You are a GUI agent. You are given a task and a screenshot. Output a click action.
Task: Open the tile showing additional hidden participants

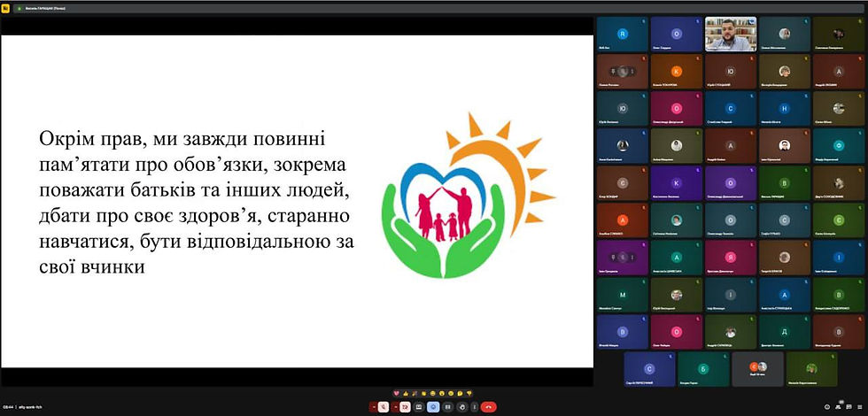tap(758, 369)
